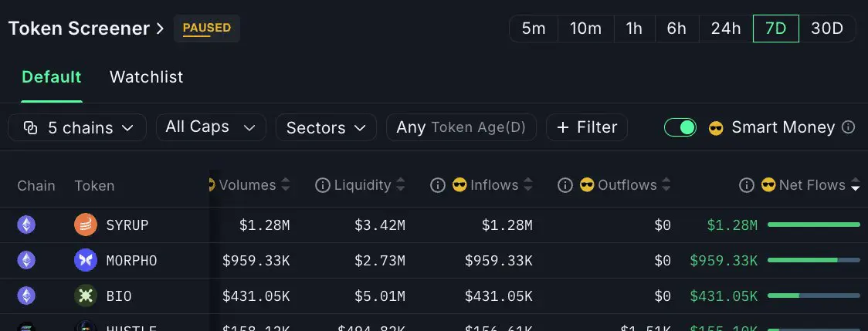This screenshot has height=331, width=868.
Task: Select the 24h timeframe option
Action: 726,29
